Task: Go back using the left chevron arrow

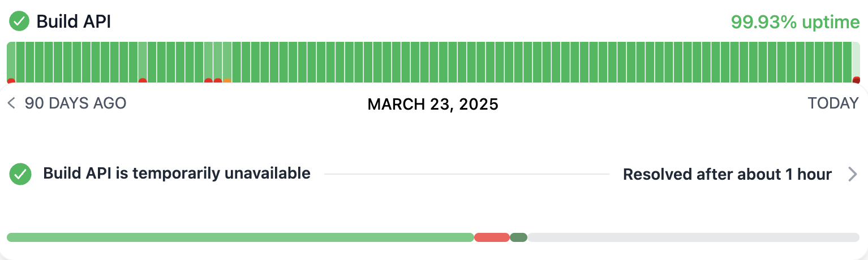Action: (11, 103)
